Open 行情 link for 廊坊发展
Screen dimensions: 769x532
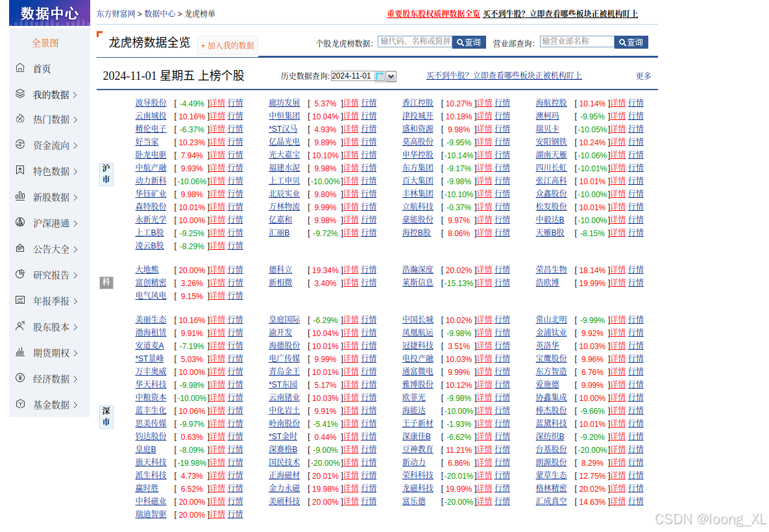[x=369, y=103]
